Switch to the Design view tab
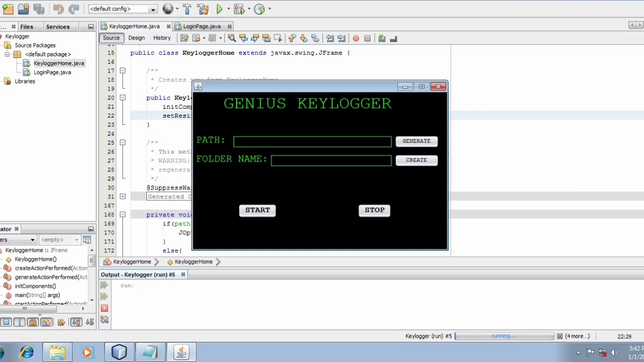The image size is (644, 362). click(x=136, y=38)
